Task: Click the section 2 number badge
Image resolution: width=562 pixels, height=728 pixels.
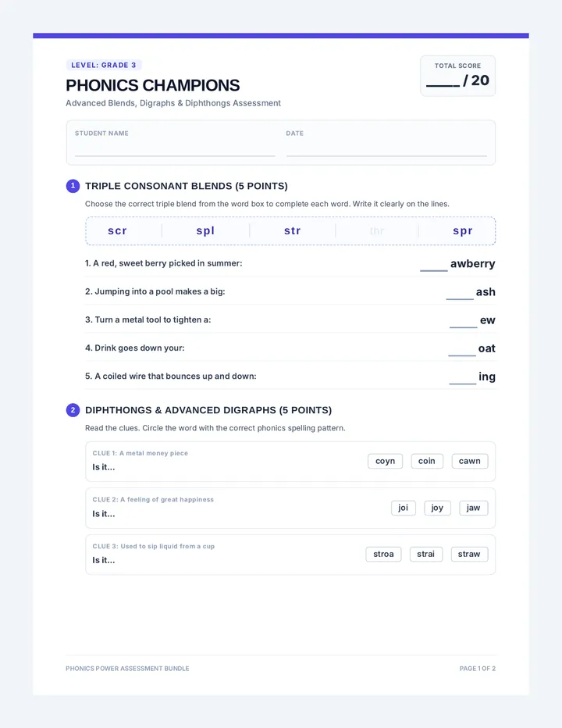Action: point(73,410)
